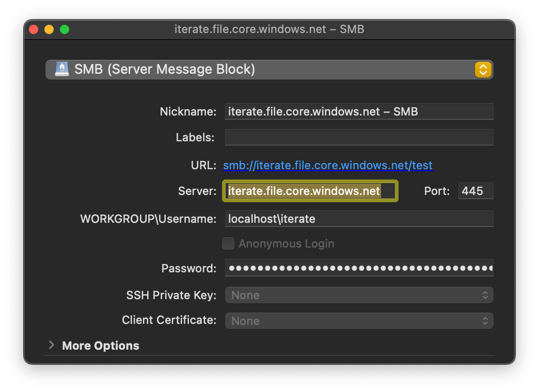Click the Nickname input field
Image resolution: width=539 pixels, height=392 pixels.
coord(359,111)
